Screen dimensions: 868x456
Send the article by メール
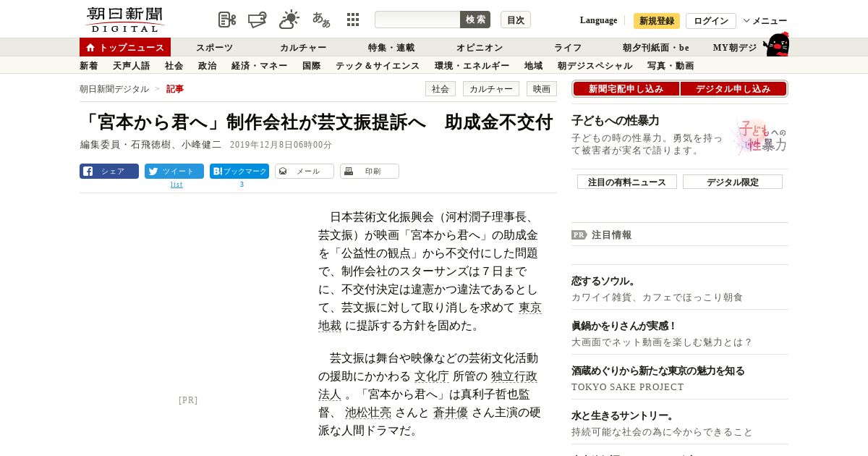[305, 172]
